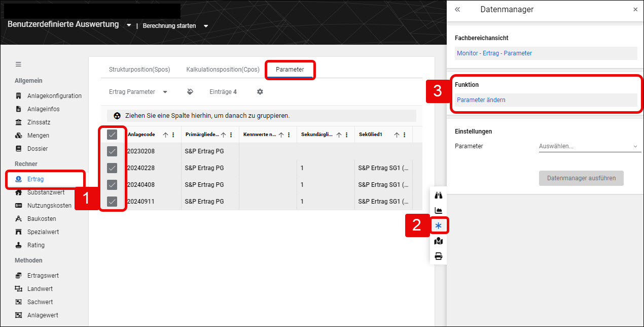644x327 pixels.
Task: Uncheck the row checkbox for 20240911
Action: pos(113,202)
